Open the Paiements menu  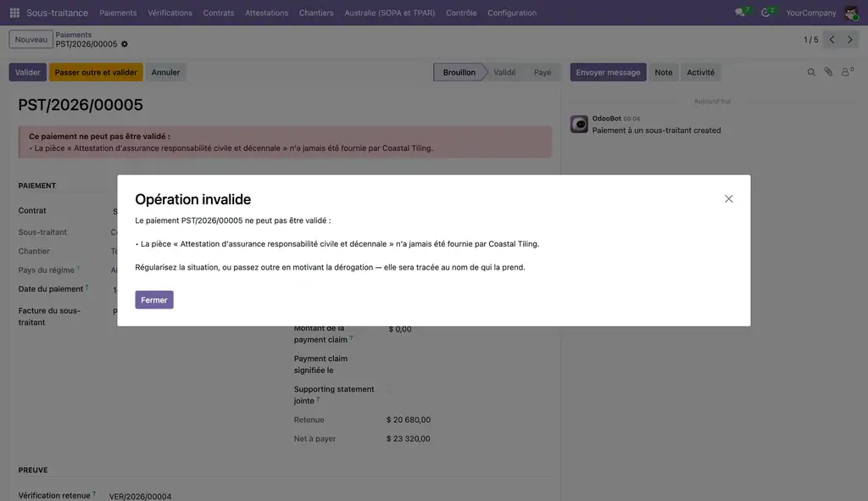118,13
